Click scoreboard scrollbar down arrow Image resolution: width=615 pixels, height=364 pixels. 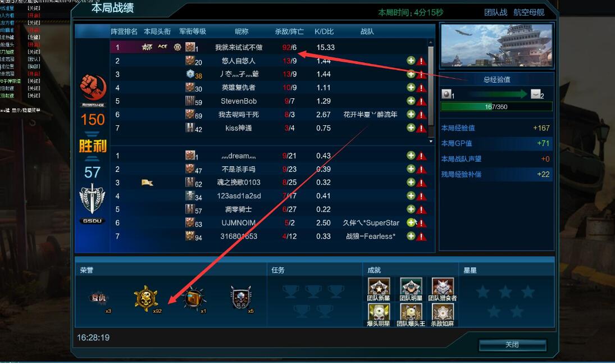tap(431, 141)
